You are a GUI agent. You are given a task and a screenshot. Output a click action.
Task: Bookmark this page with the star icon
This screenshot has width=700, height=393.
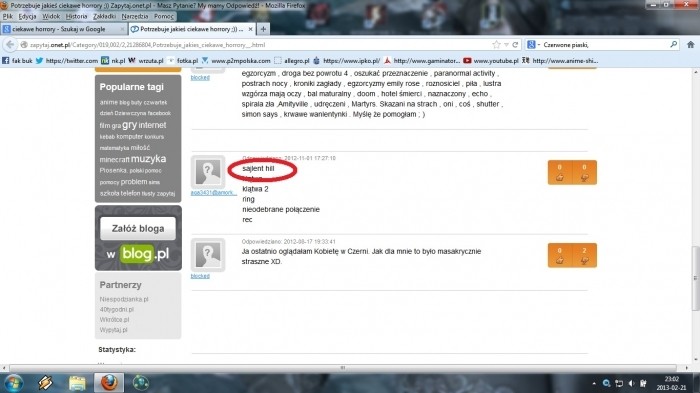[x=496, y=45]
